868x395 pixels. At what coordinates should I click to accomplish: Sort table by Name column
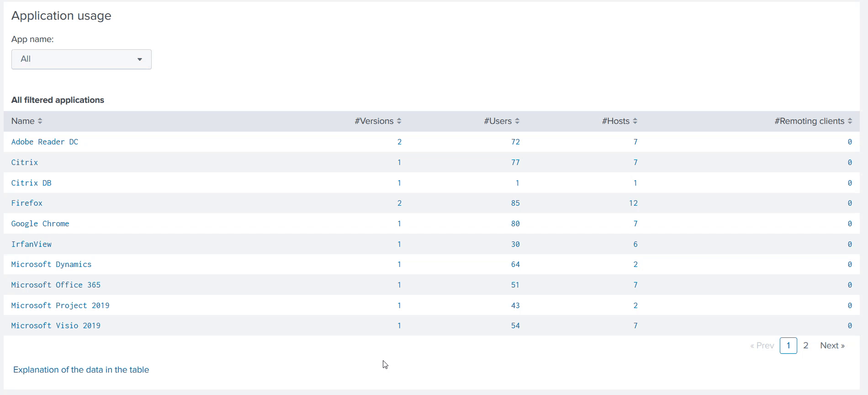click(27, 121)
